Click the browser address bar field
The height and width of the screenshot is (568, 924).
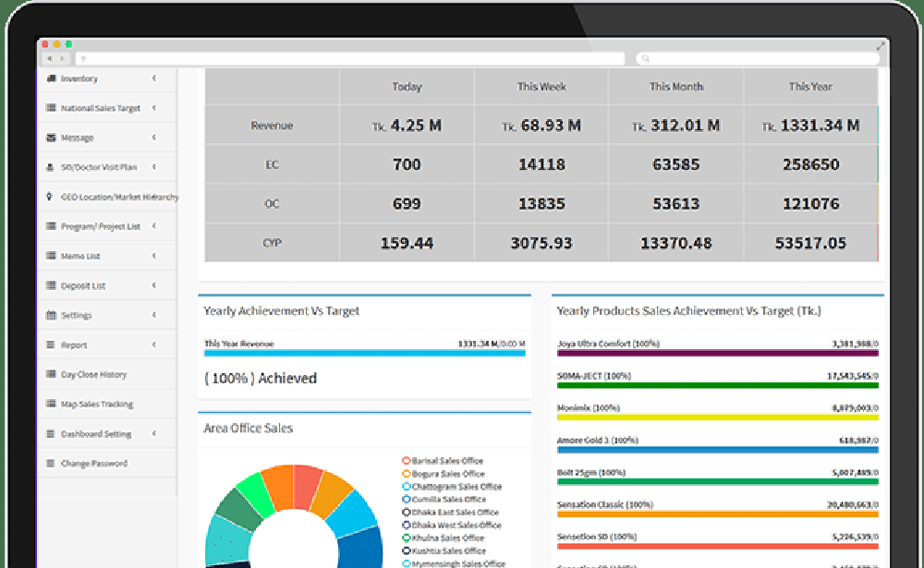[350, 58]
